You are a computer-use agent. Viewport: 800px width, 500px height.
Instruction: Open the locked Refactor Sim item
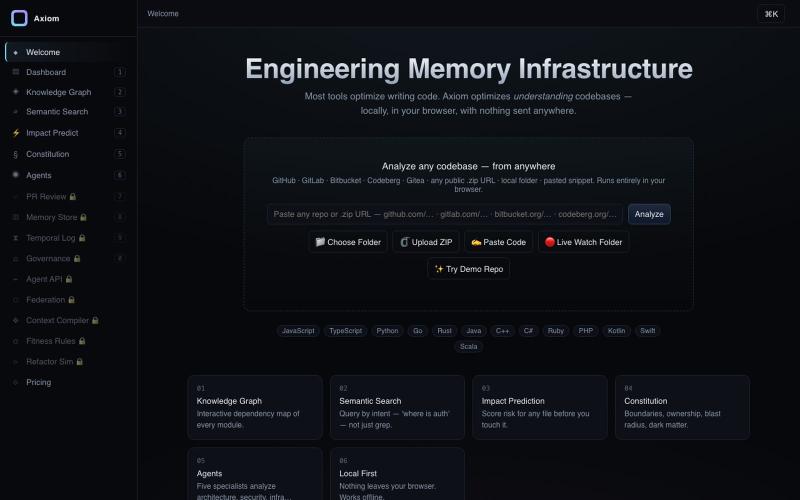(x=68, y=361)
